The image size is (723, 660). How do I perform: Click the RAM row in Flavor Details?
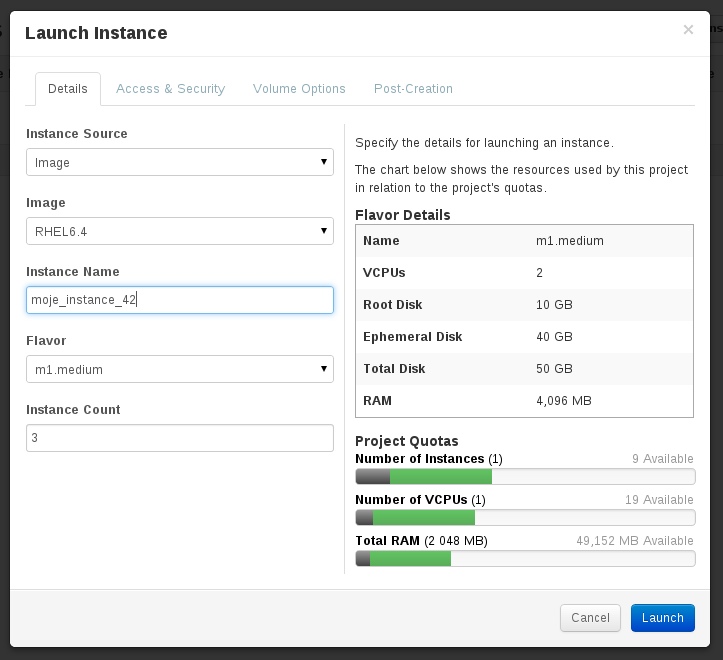pos(524,401)
